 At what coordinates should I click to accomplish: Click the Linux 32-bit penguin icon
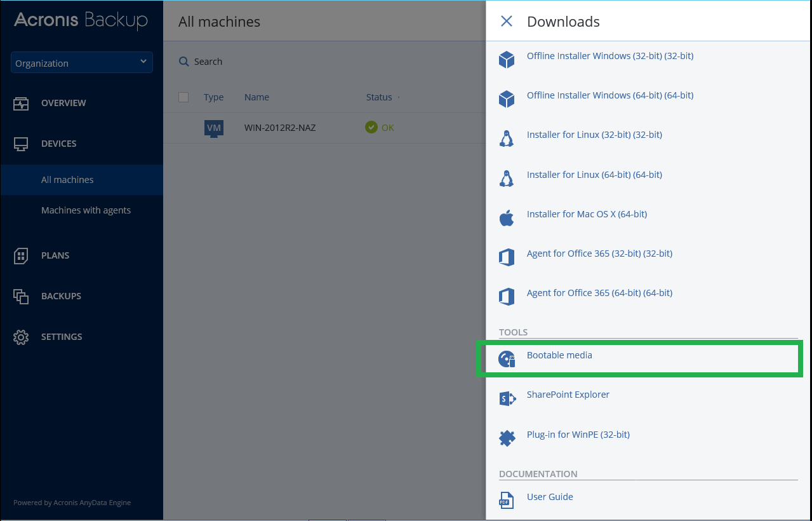coord(507,139)
